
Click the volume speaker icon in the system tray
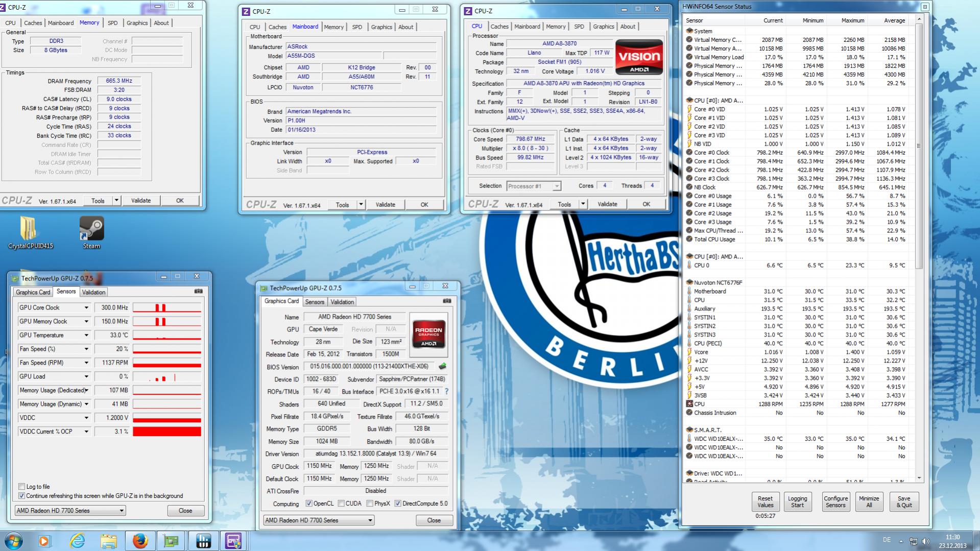(925, 541)
